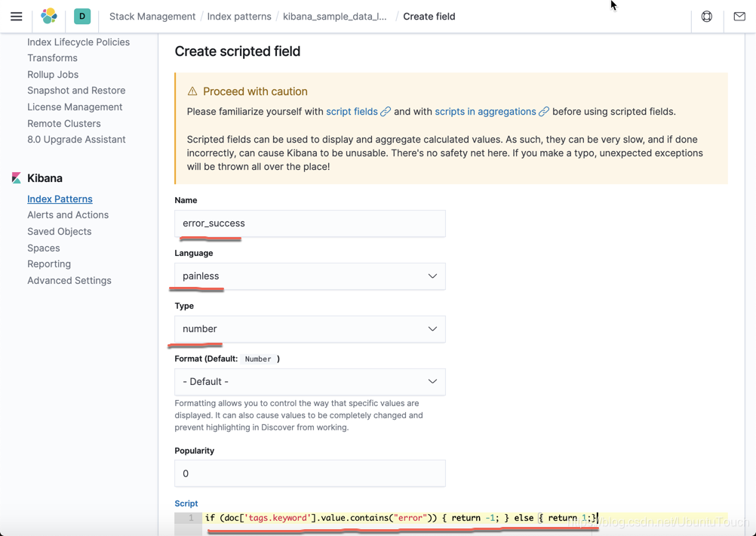Viewport: 756px width, 536px height.
Task: Open Index Lifecycle Policies
Action: point(78,42)
